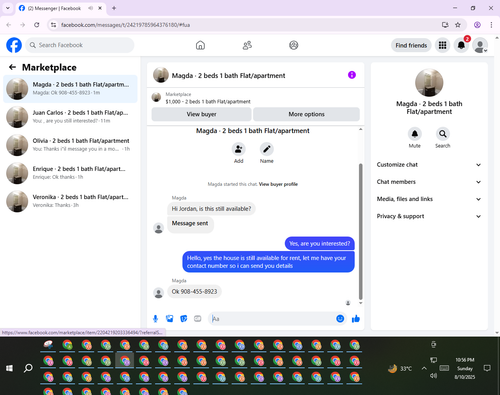
Task: Focus the Aa message input box
Action: tap(273, 319)
